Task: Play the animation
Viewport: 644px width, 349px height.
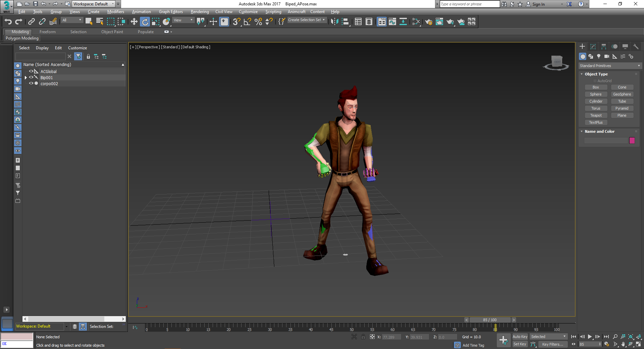Action: 590,337
